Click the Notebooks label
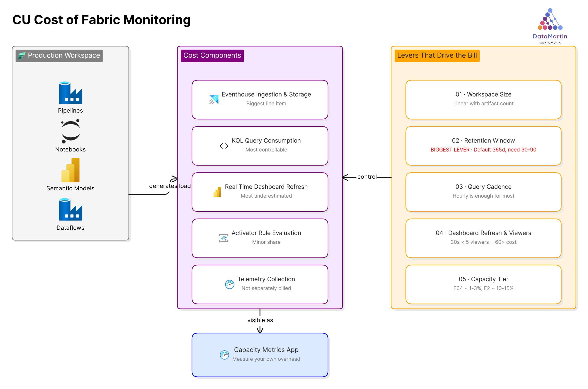The image size is (588, 389). (x=70, y=150)
